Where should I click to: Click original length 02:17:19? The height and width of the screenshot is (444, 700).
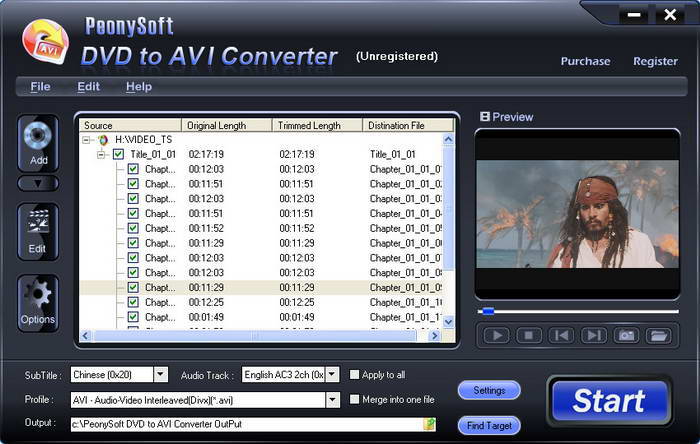206,154
